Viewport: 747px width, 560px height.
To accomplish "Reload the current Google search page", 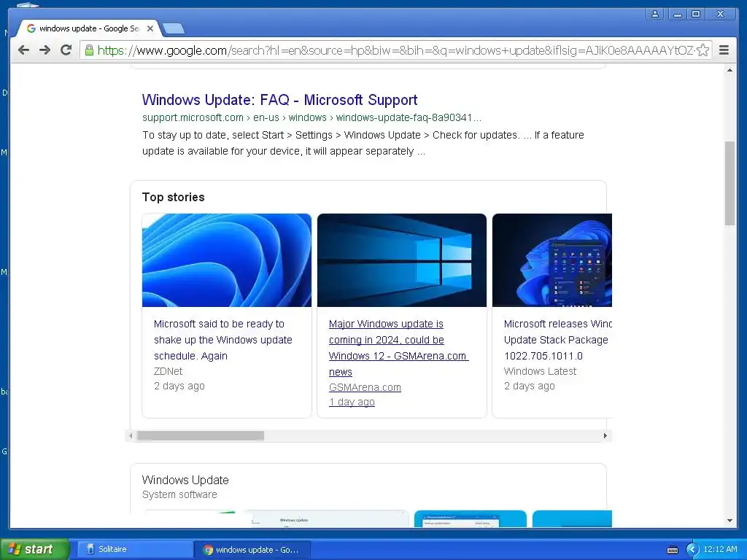I will point(66,50).
